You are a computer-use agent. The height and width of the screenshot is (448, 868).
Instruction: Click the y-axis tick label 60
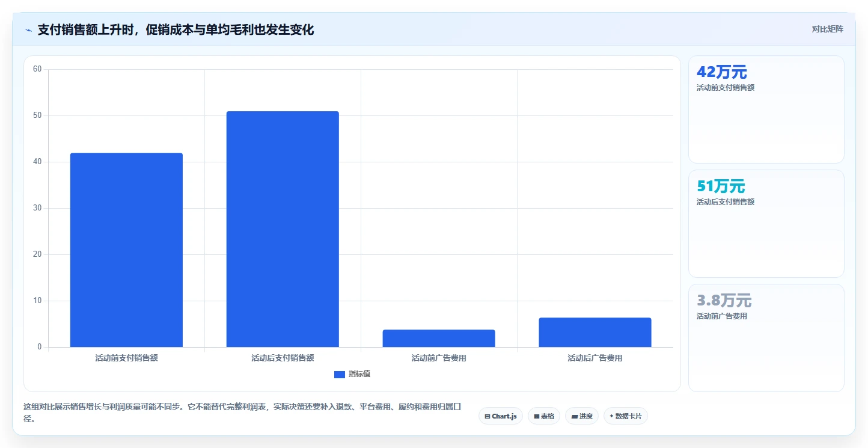(37, 69)
